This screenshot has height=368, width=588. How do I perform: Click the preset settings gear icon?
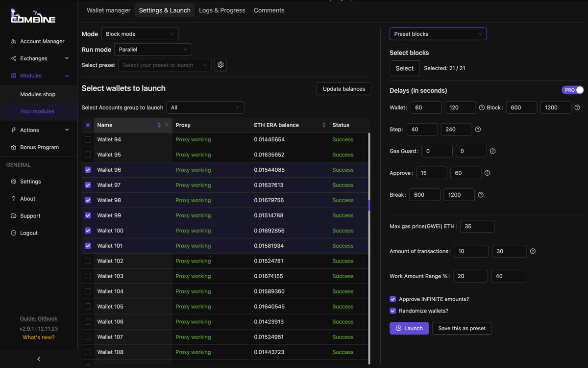[220, 65]
